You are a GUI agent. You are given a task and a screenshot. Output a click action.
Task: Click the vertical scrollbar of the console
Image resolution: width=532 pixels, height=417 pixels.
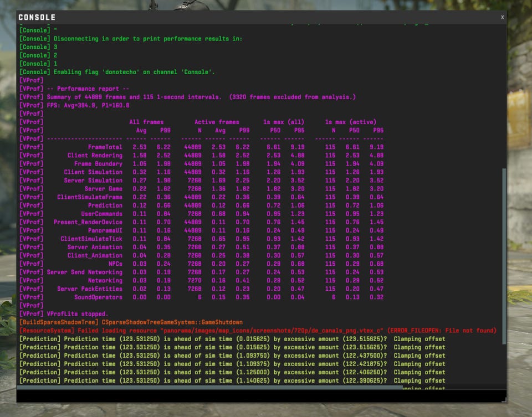504,256
